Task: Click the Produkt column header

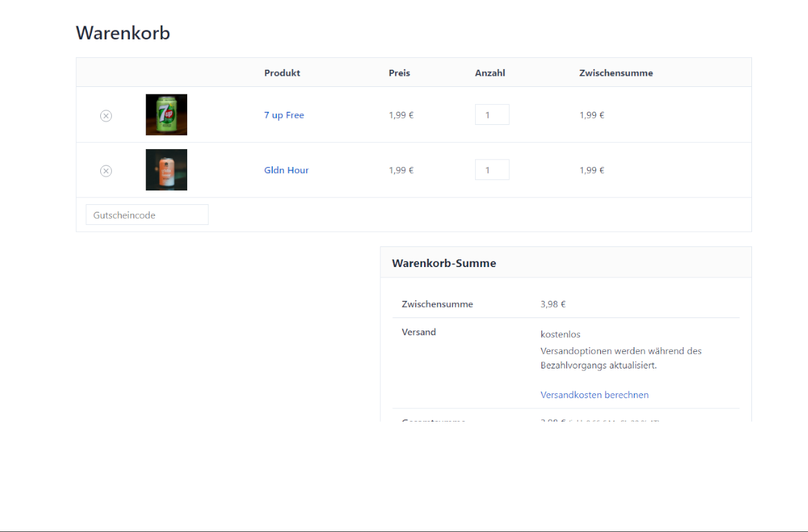Action: pos(282,72)
